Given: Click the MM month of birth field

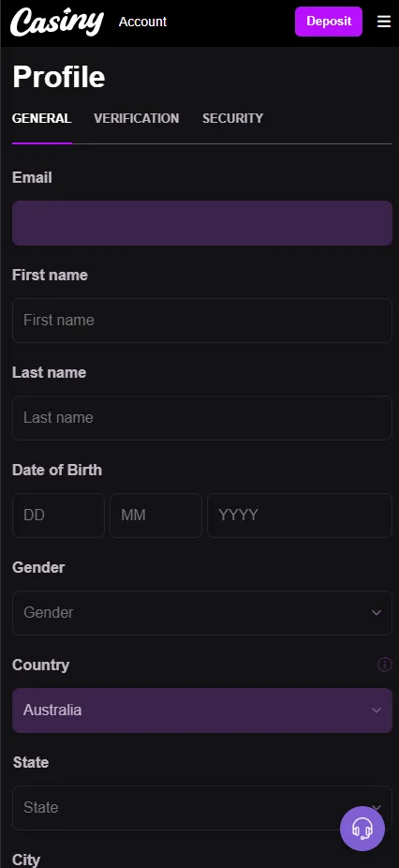Looking at the screenshot, I should [156, 516].
